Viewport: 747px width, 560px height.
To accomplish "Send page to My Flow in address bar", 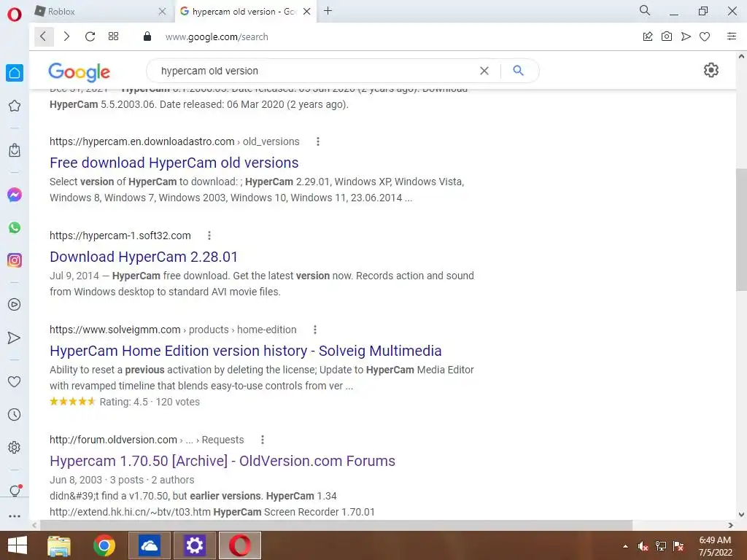I will click(x=686, y=36).
